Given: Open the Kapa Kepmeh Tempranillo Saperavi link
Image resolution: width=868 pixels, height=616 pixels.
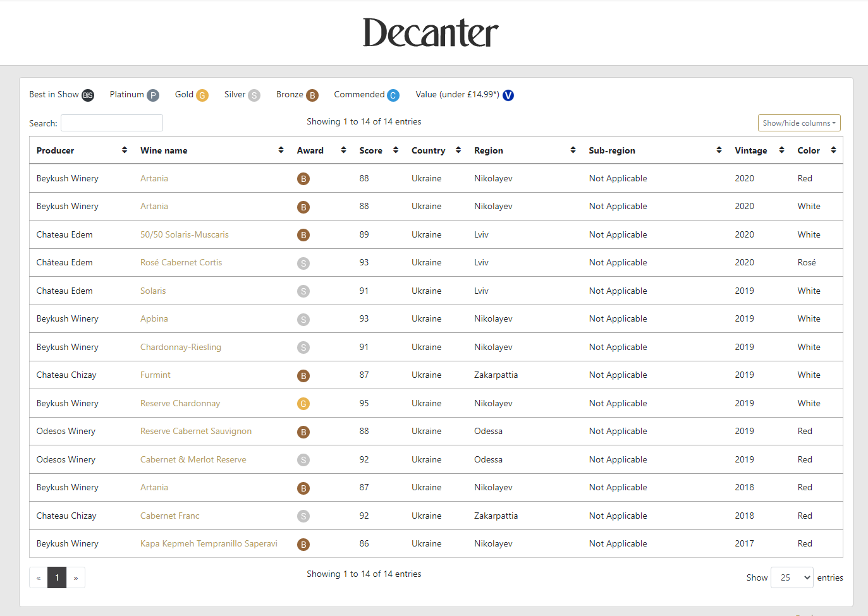Looking at the screenshot, I should pyautogui.click(x=209, y=543).
